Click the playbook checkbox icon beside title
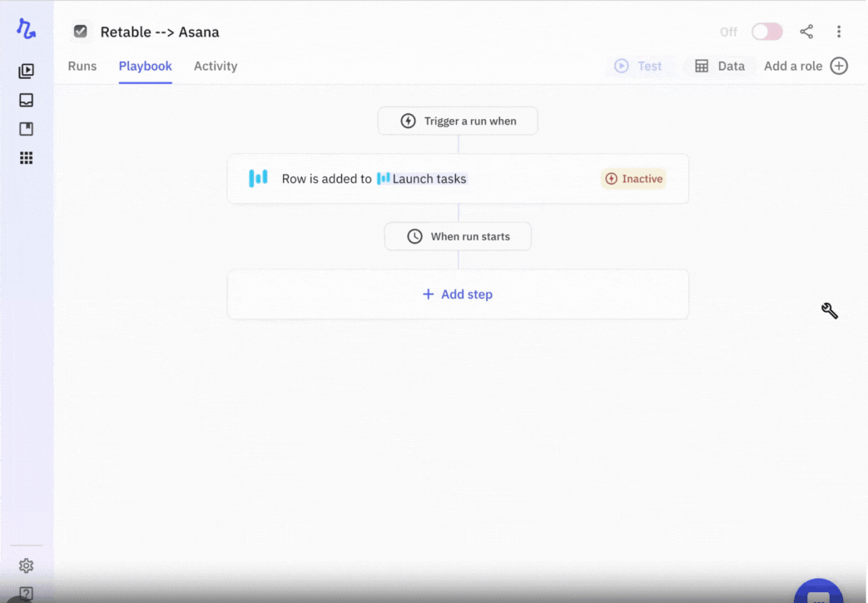 (x=81, y=32)
